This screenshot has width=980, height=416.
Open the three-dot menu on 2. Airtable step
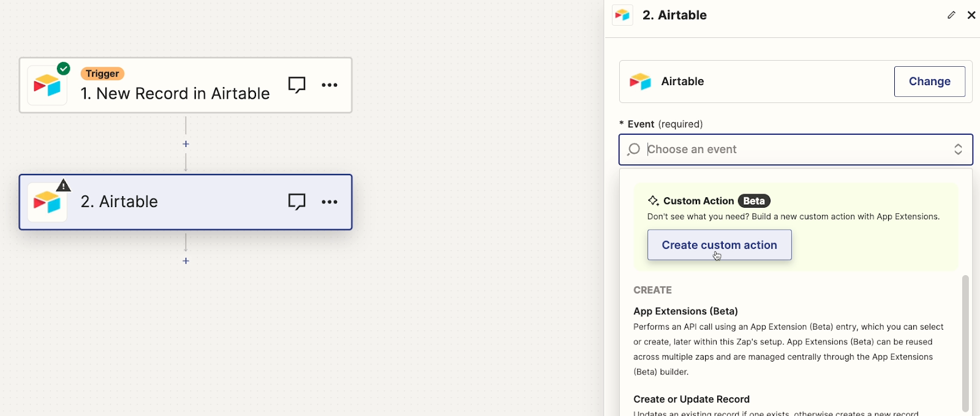330,202
